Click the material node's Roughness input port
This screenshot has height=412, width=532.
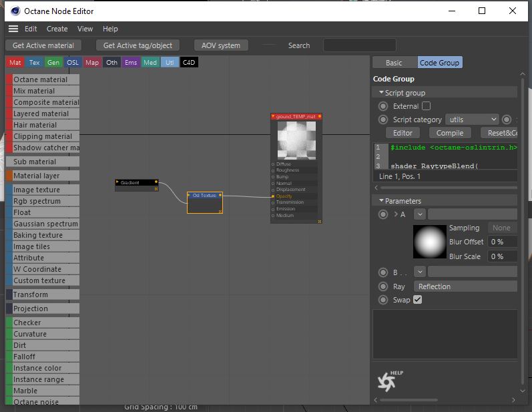click(x=273, y=170)
